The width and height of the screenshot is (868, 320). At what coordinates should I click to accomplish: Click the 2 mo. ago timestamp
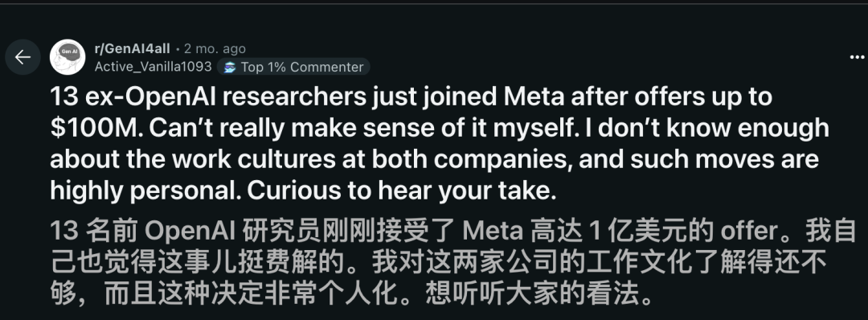click(215, 49)
